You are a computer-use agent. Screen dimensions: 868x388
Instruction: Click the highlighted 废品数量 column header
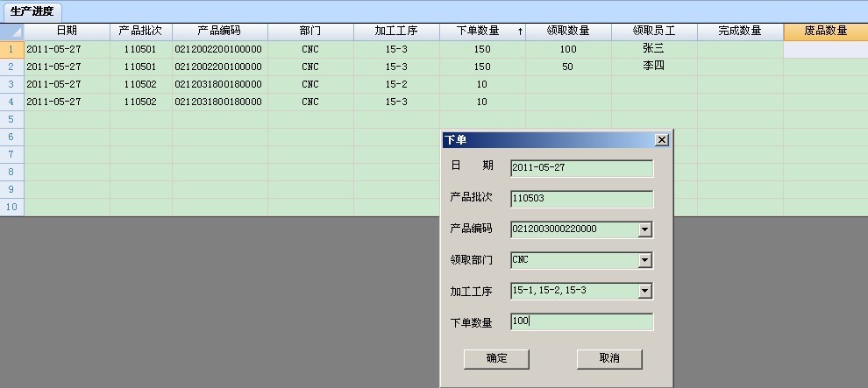tap(826, 32)
